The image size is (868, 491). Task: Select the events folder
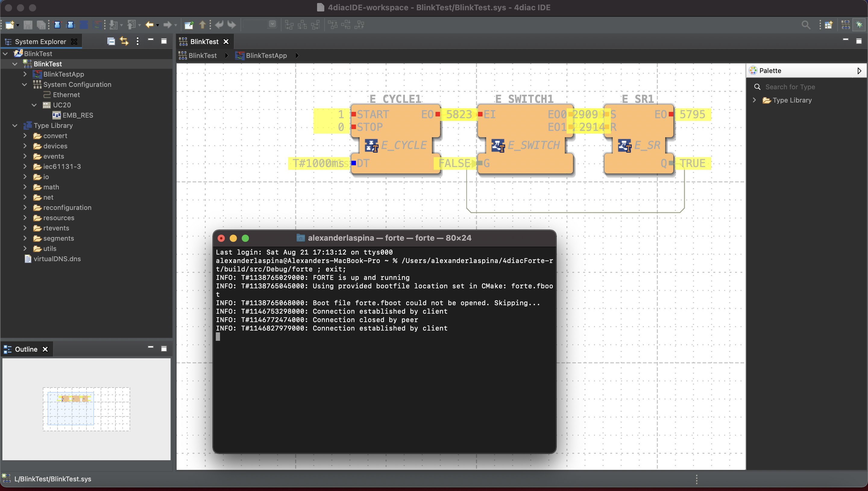click(x=49, y=156)
